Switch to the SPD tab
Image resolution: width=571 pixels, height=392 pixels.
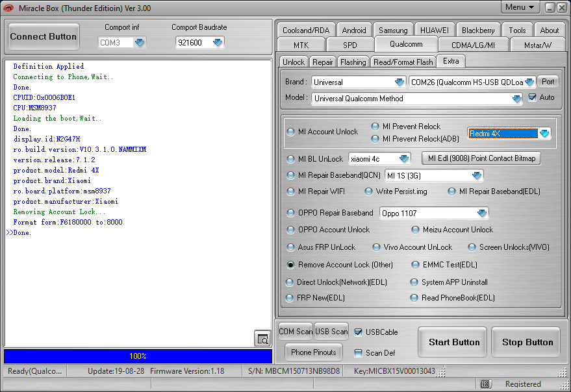(349, 45)
